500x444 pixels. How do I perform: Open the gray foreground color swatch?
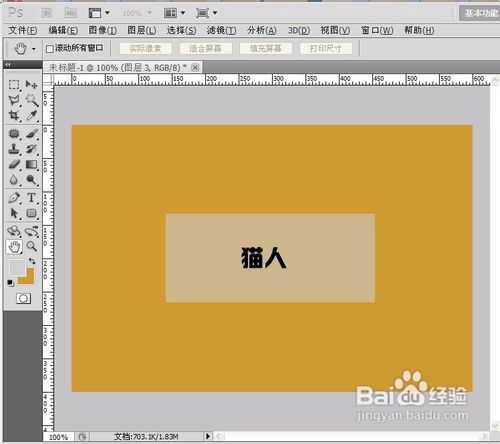16,268
